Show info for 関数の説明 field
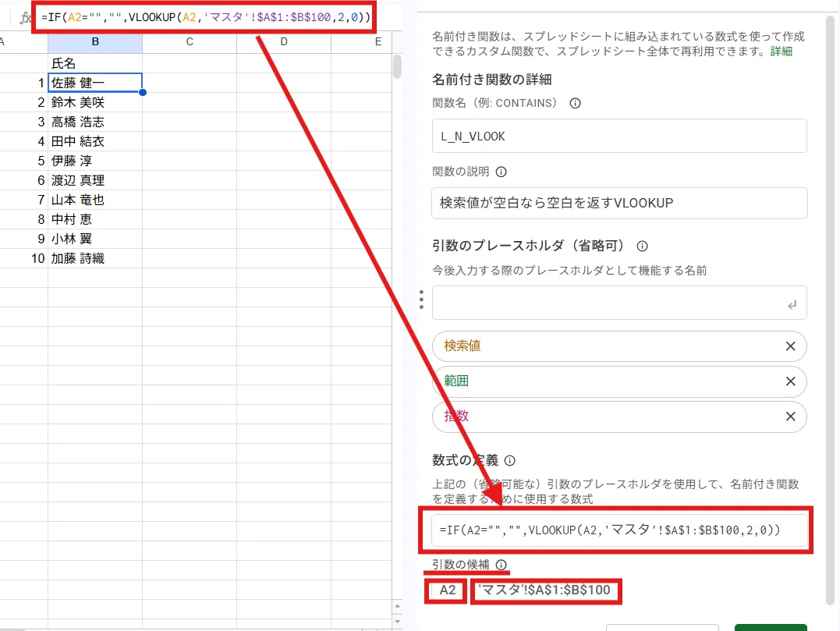This screenshot has height=631, width=840. point(501,172)
